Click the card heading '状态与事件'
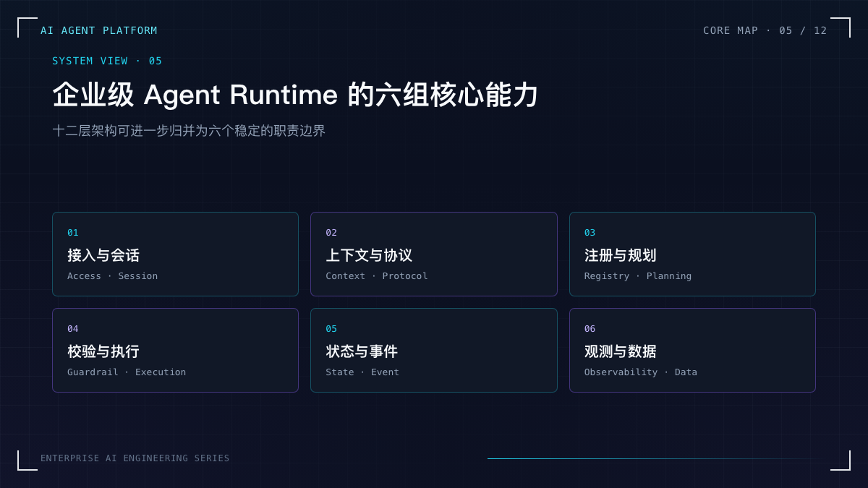Image resolution: width=868 pixels, height=488 pixels. 362,351
